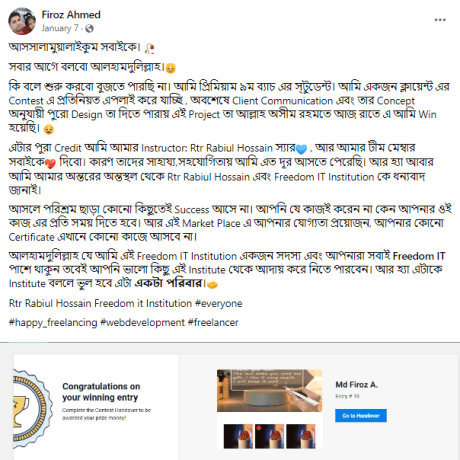
Task: Open the three-dot post options menu
Action: 440,20
